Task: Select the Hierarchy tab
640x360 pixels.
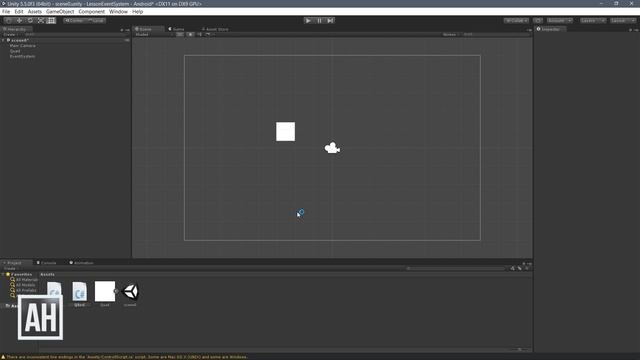Action: tap(16, 29)
